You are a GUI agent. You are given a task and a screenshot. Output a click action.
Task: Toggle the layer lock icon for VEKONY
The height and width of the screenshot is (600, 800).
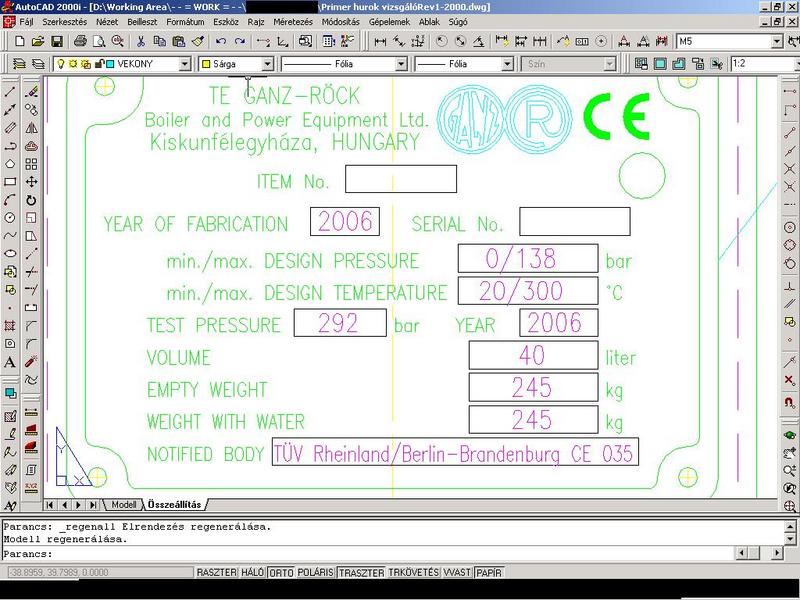pyautogui.click(x=99, y=64)
